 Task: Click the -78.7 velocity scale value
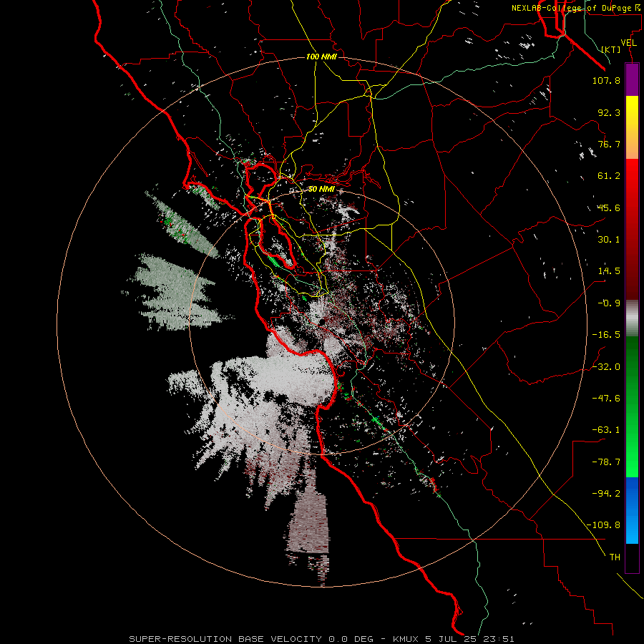[606, 462]
